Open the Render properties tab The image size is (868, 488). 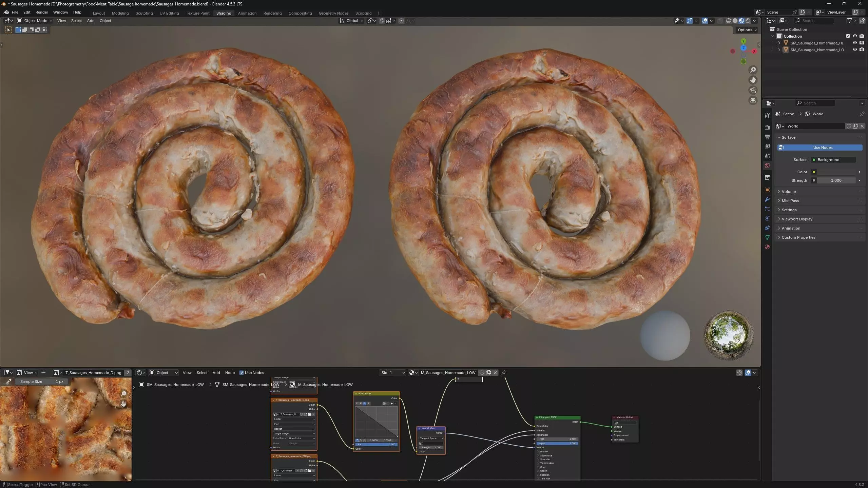pos(767,127)
